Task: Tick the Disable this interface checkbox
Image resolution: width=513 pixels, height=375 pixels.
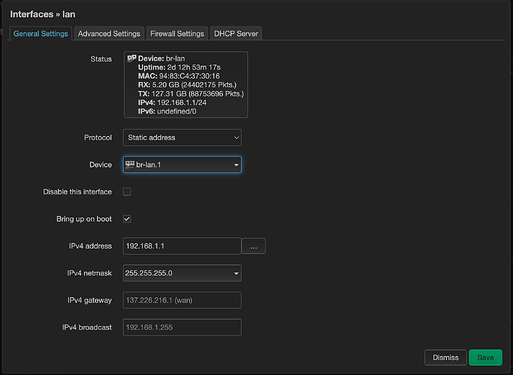Action: point(127,192)
